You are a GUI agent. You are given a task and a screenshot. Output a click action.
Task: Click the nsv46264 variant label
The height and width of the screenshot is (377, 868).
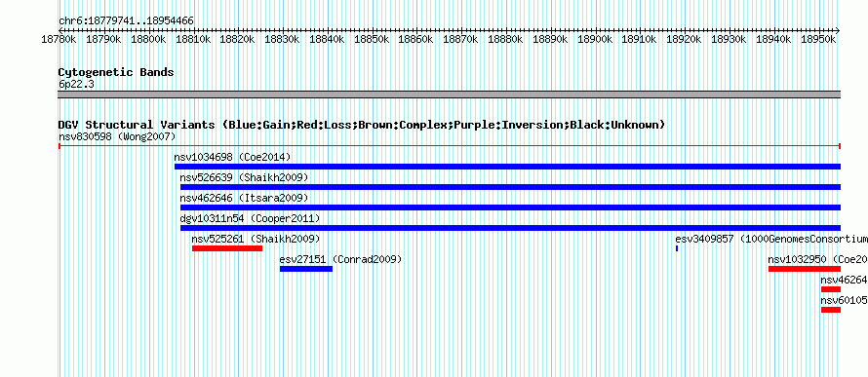[x=845, y=280]
